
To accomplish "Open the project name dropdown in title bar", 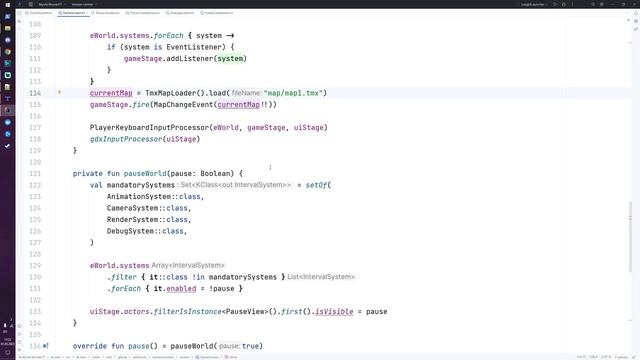I will point(51,4).
